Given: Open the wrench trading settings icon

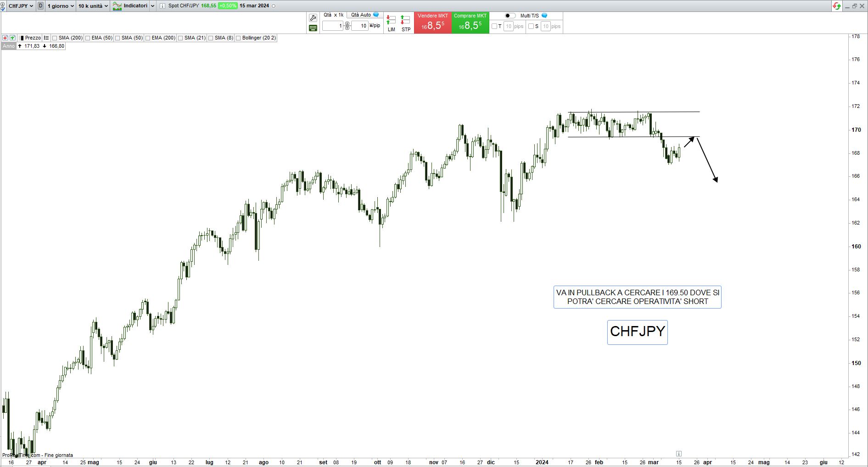Looking at the screenshot, I should click(x=313, y=18).
